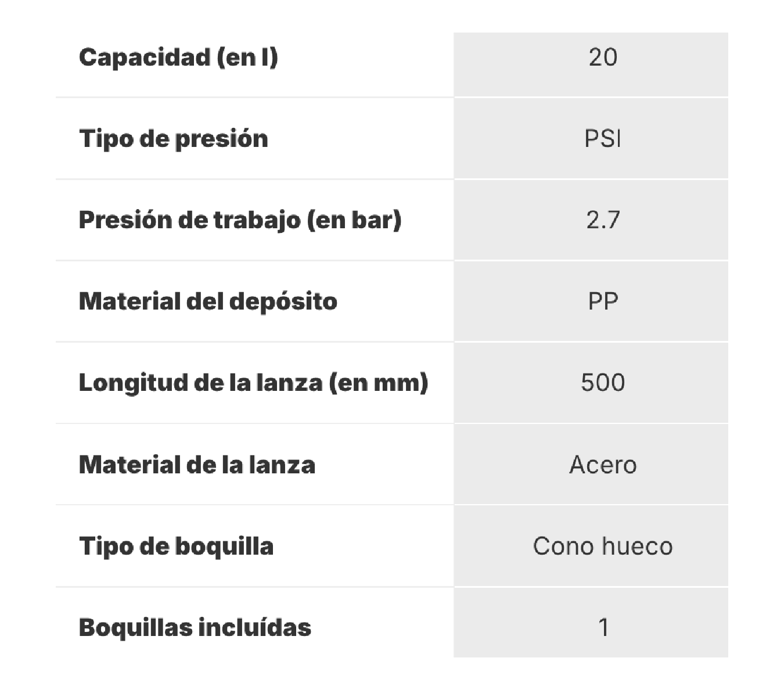
Task: Select the 500 length value
Action: pyautogui.click(x=603, y=383)
